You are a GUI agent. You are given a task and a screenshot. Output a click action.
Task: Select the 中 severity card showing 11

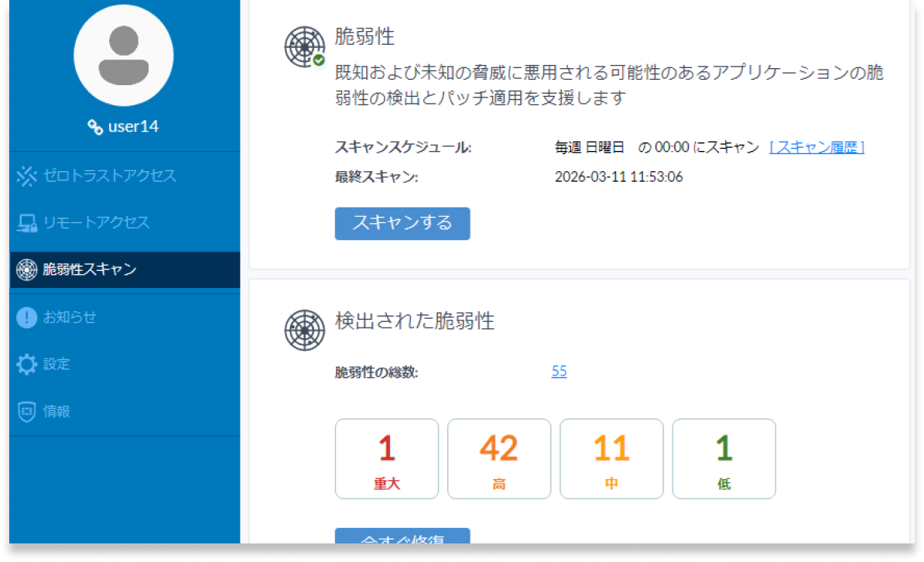click(611, 459)
